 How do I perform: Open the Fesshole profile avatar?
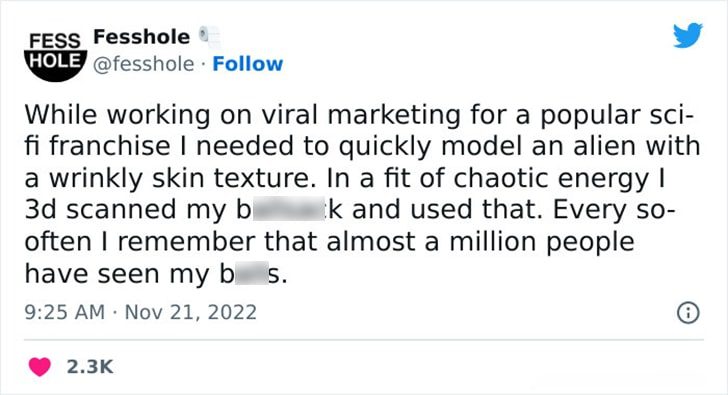[x=55, y=56]
